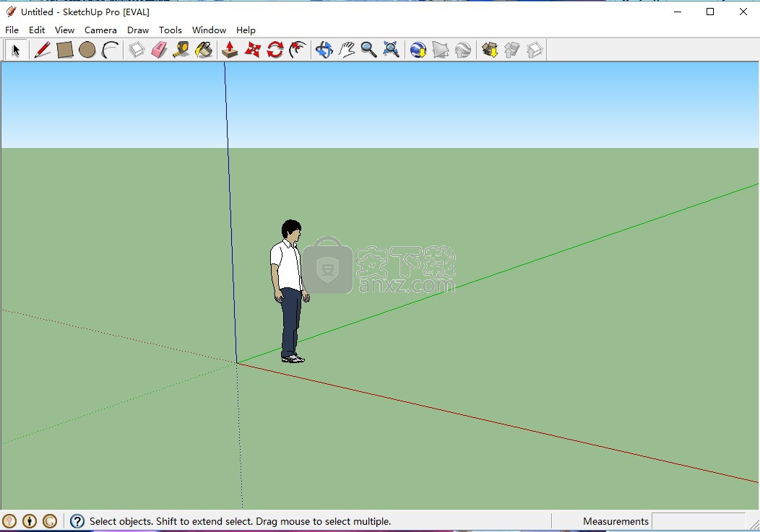Click the copyright C status icon
This screenshot has width=760, height=532.
(x=49, y=521)
